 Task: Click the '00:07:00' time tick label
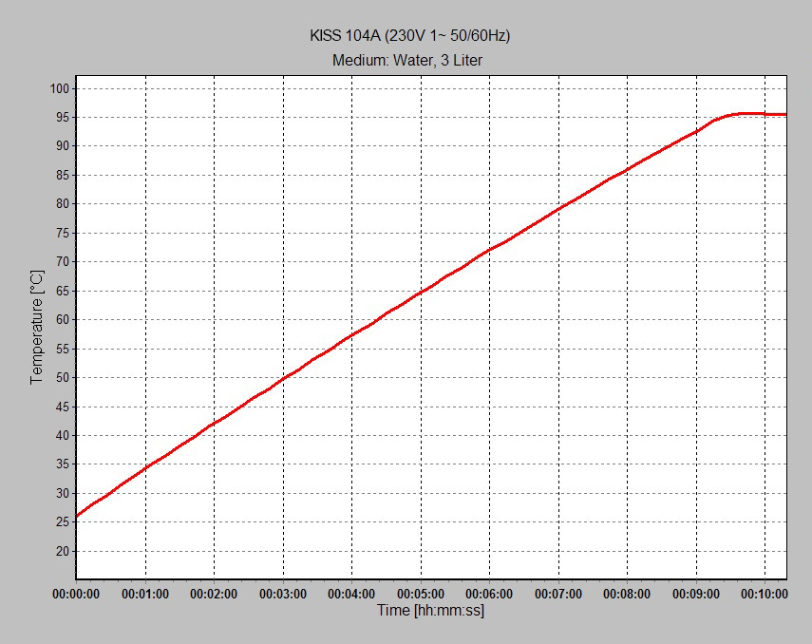click(x=558, y=594)
